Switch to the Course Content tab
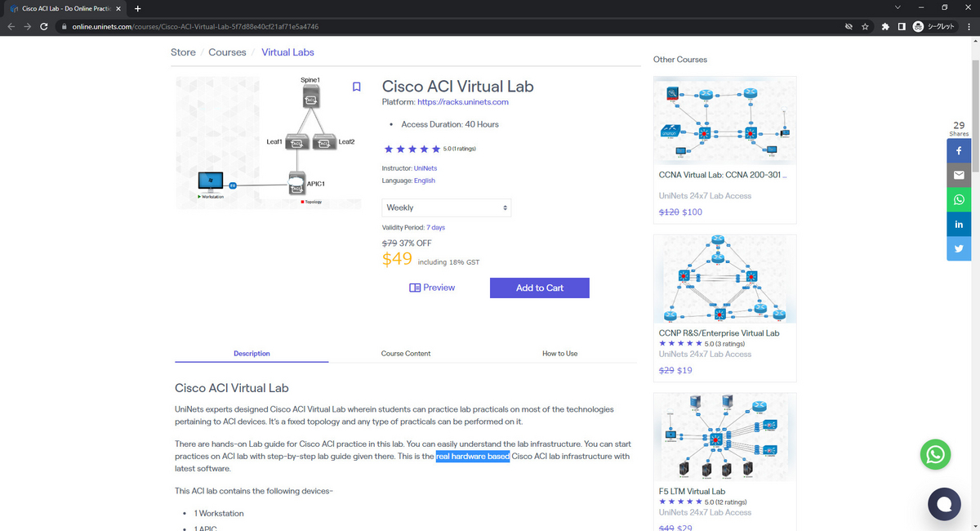The image size is (980, 531). (406, 353)
